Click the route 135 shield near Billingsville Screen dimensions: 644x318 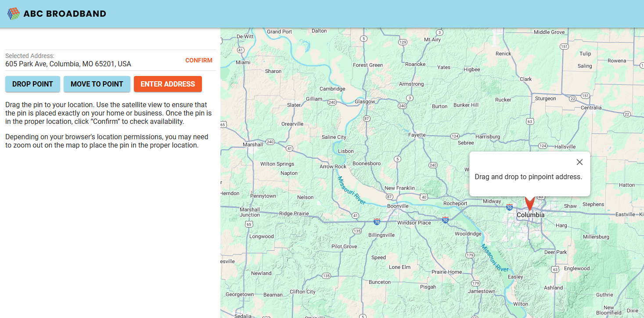click(357, 231)
